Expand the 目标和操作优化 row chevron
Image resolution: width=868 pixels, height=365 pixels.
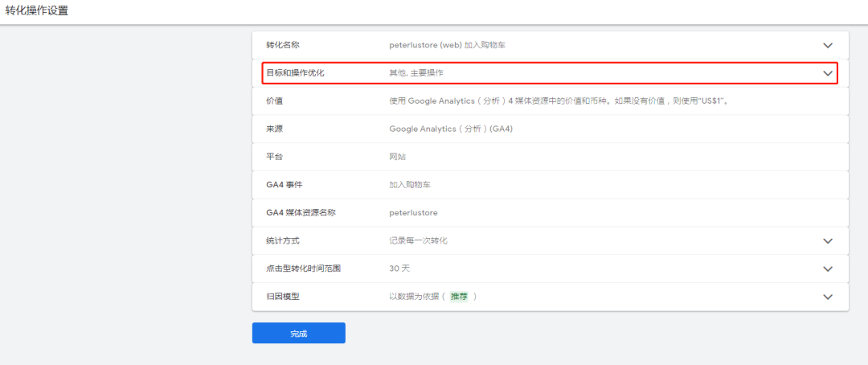pyautogui.click(x=828, y=73)
